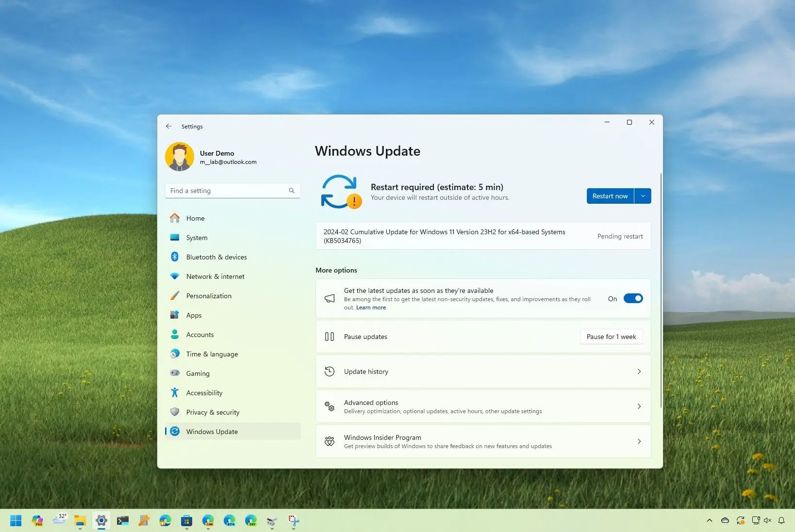Click the OneDrive cloud tray icon
This screenshot has height=532, width=795.
coord(725,520)
